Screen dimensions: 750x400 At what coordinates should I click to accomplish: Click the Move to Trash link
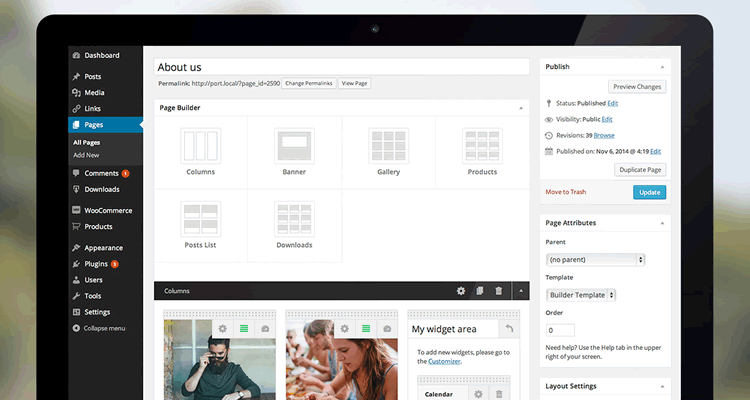coord(566,192)
